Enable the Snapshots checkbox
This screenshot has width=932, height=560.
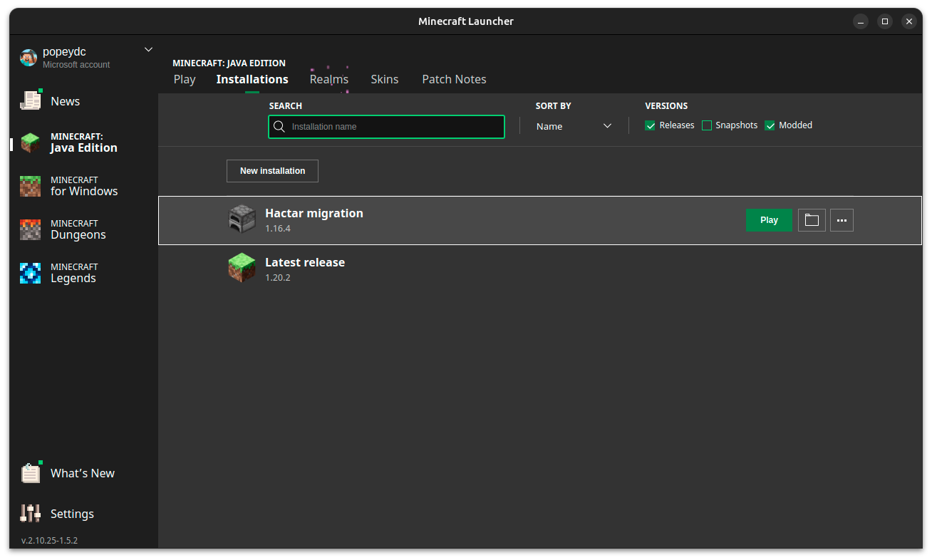[x=707, y=125]
